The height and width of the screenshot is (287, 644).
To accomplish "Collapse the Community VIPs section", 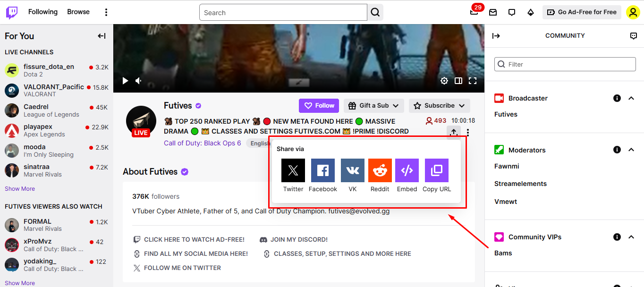I will click(631, 237).
